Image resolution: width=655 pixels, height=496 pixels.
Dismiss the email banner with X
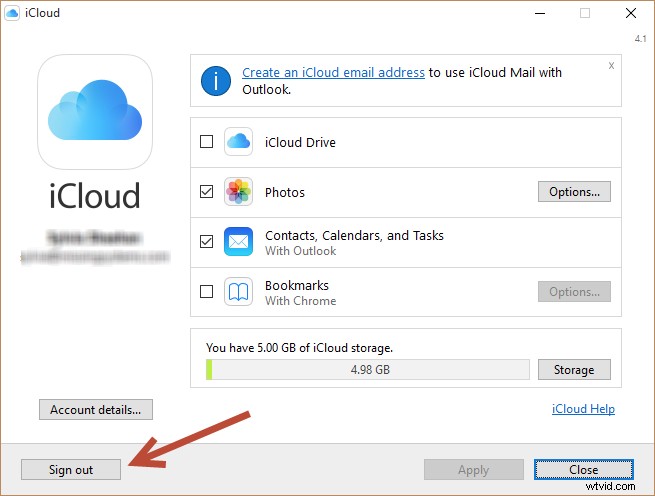coord(611,65)
